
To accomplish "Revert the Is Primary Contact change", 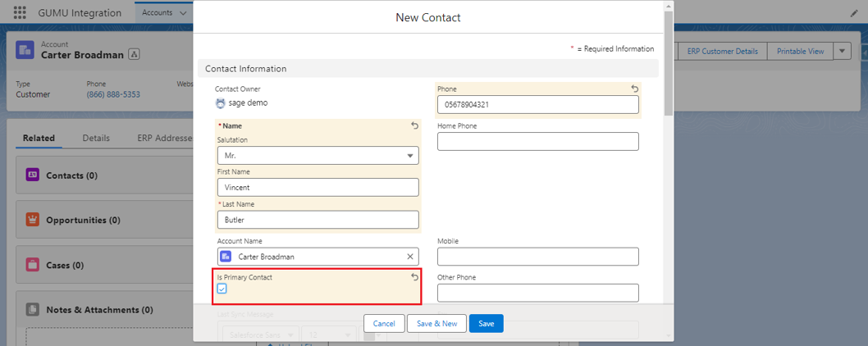I will [x=414, y=277].
